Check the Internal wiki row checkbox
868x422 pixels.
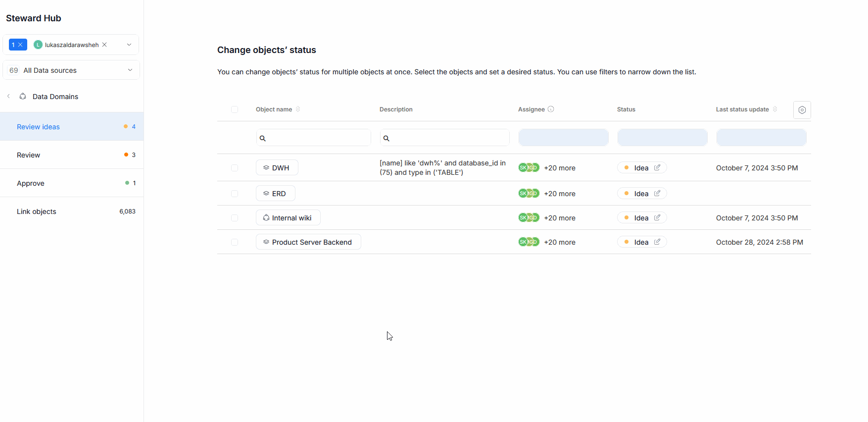(235, 218)
